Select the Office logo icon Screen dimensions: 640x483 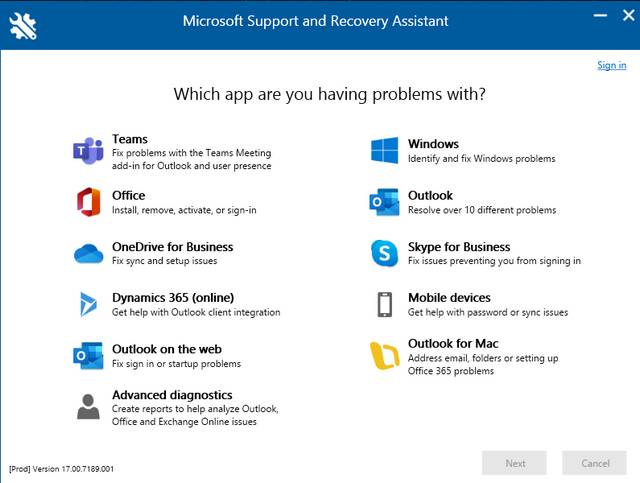tap(88, 203)
